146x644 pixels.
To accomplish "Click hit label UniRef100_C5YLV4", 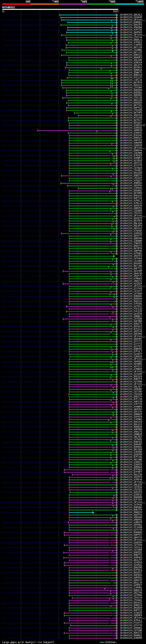I will pos(131,597).
